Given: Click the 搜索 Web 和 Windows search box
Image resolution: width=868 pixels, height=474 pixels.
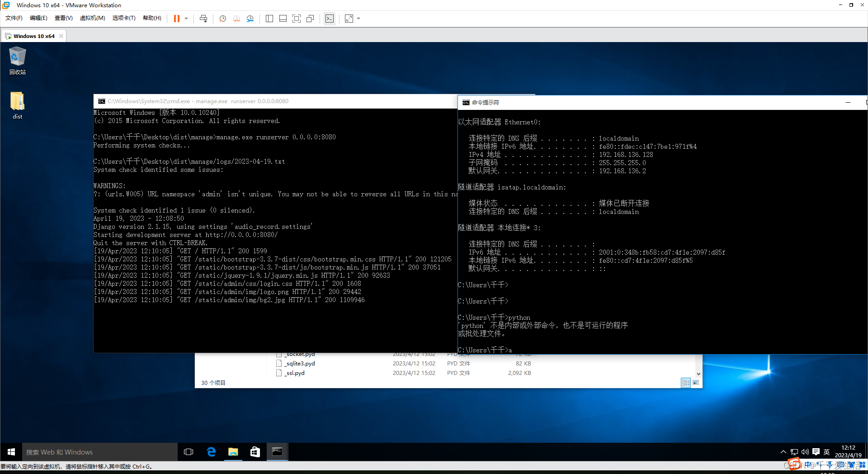Looking at the screenshot, I should (x=99, y=451).
